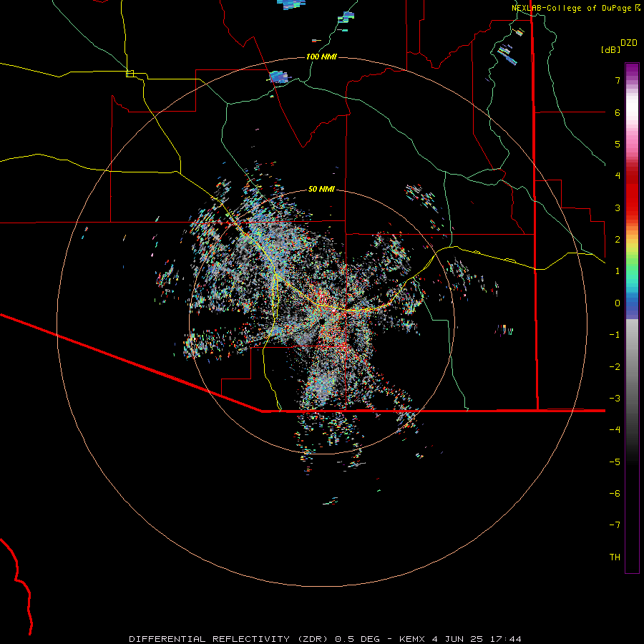The height and width of the screenshot is (644, 644).
Task: Click the Differential Reflectivity caption at bottom
Action: (x=325, y=639)
